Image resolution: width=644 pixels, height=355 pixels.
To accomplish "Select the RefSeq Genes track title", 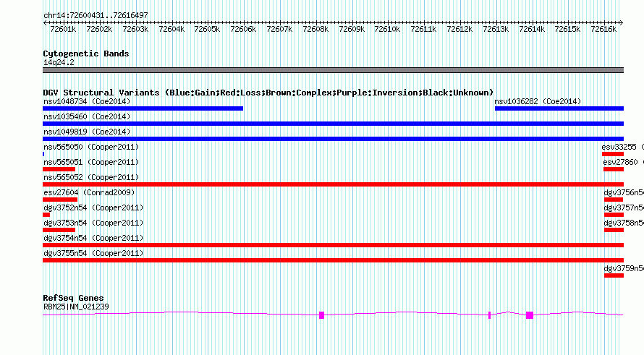I will [74, 298].
